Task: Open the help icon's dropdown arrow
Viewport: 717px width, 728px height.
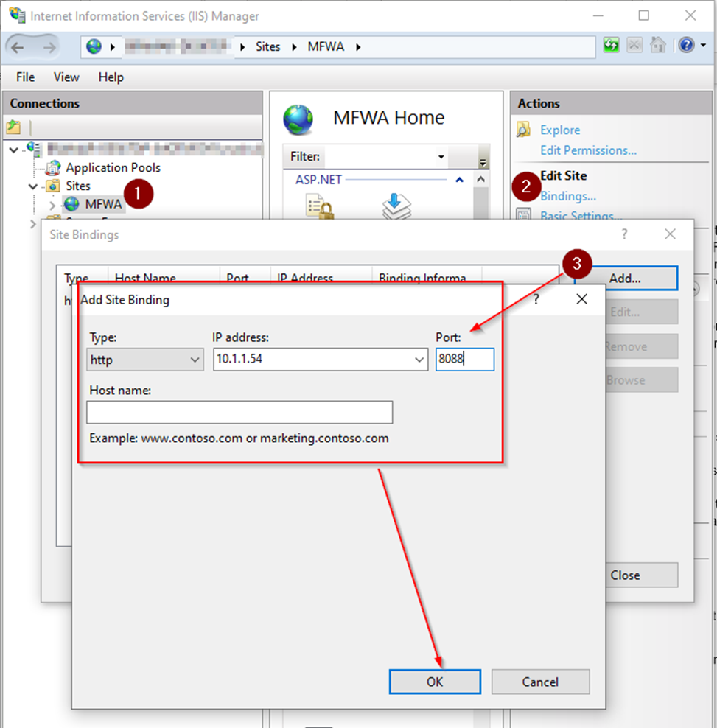Action: pyautogui.click(x=703, y=45)
